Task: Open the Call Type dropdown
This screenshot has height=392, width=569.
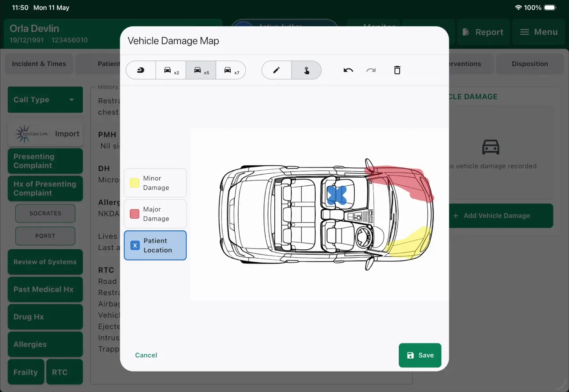Action: [x=45, y=100]
